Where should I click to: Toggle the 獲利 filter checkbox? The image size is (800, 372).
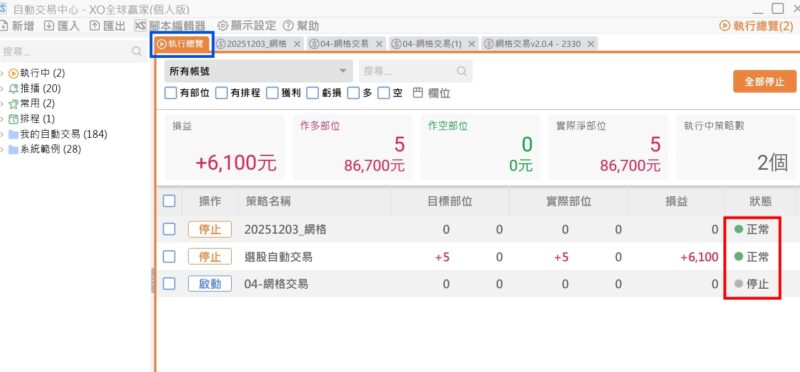(x=272, y=93)
